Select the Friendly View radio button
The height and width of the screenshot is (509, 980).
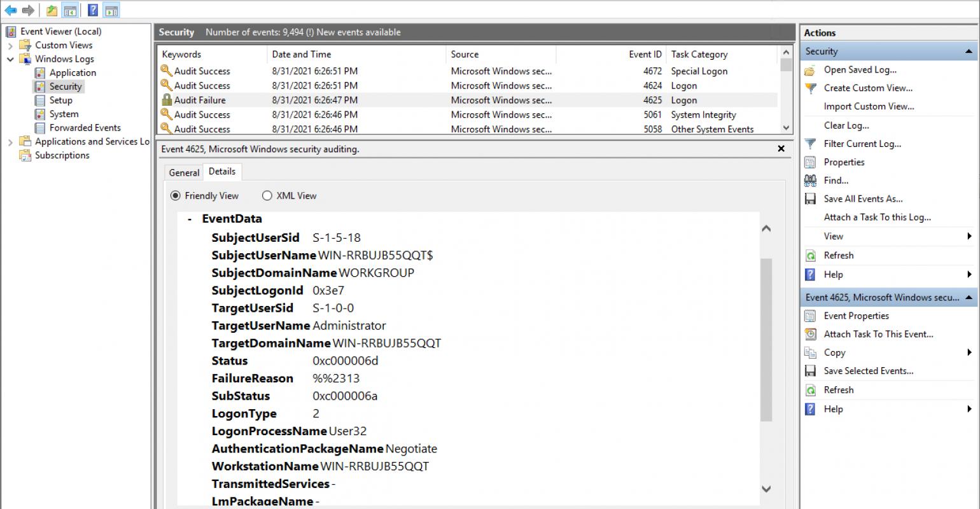176,196
